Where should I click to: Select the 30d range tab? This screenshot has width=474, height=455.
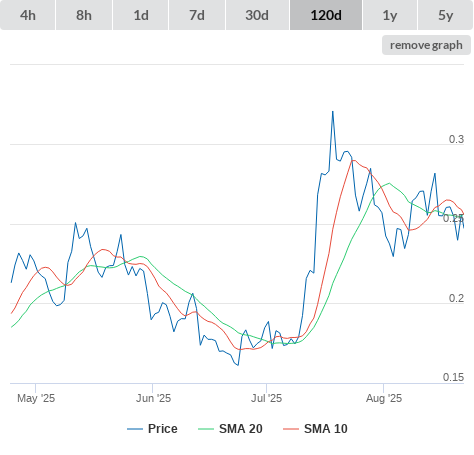[257, 15]
